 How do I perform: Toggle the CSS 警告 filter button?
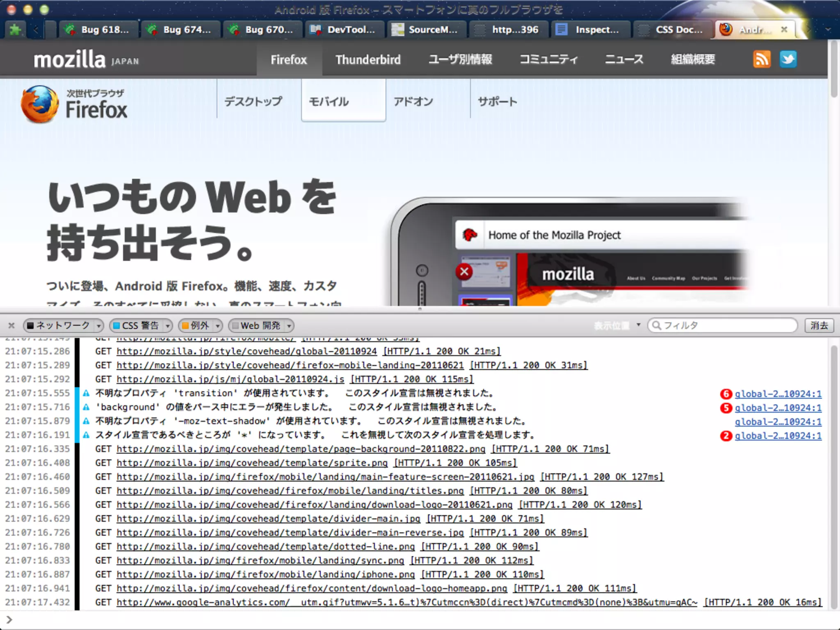pos(136,326)
